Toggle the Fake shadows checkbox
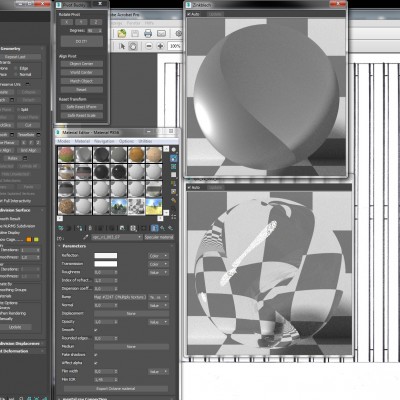Screen dimensions: 400x400 [96, 355]
